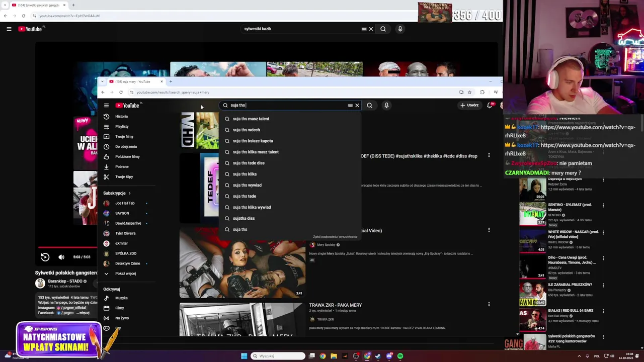Select suggestion 'suja ths masz talent'

point(290,119)
